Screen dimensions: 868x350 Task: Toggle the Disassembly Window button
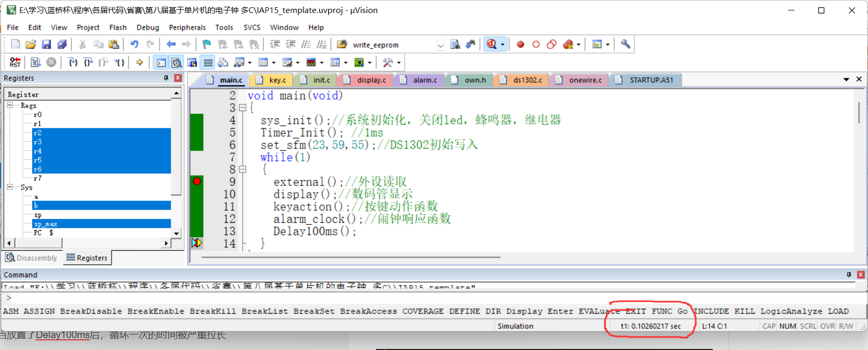point(177,63)
